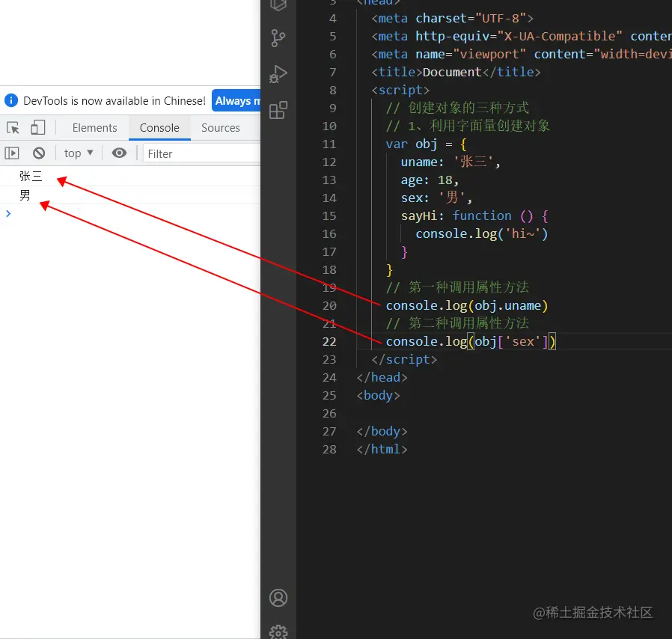
Task: Clear the console with ban icon
Action: coord(39,153)
